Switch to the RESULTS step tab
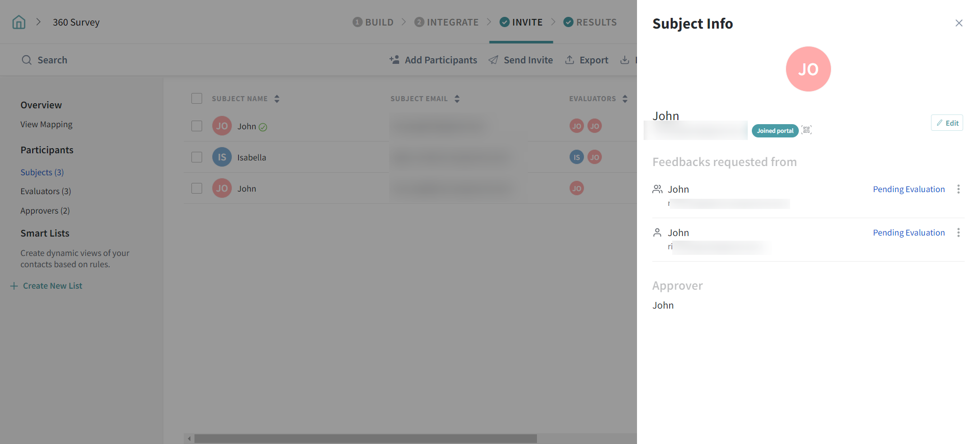The height and width of the screenshot is (444, 980). tap(590, 22)
